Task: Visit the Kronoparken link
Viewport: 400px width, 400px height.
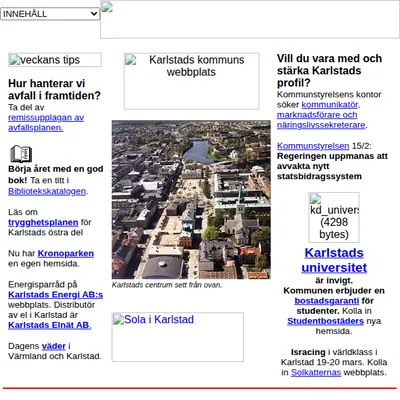Action: click(x=66, y=253)
